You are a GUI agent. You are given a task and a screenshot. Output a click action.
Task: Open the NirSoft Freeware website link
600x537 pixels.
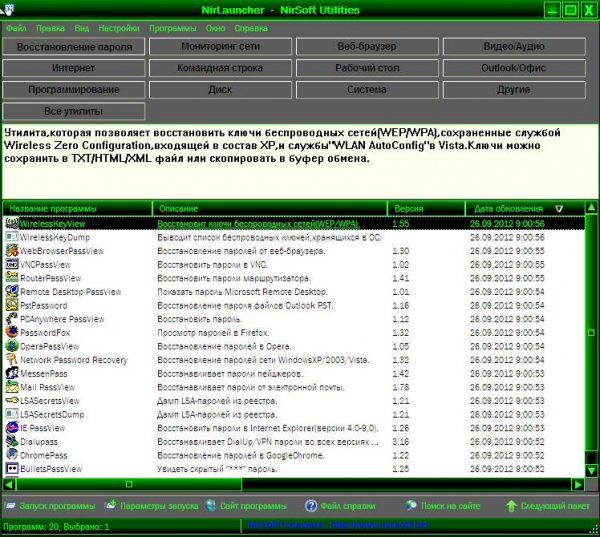coord(338,524)
